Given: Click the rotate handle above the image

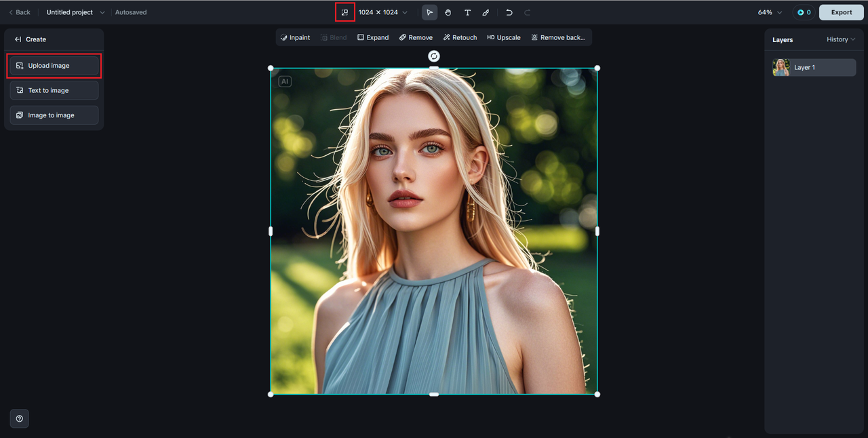Looking at the screenshot, I should click(434, 56).
